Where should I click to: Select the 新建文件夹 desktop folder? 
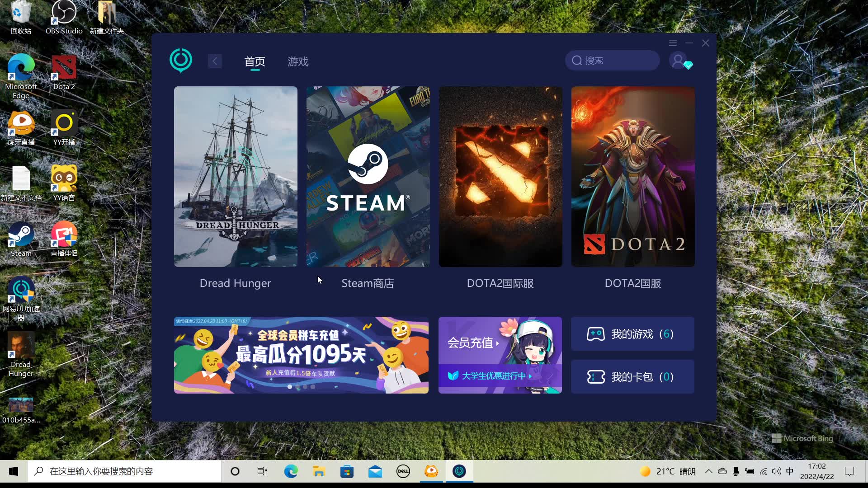[107, 18]
